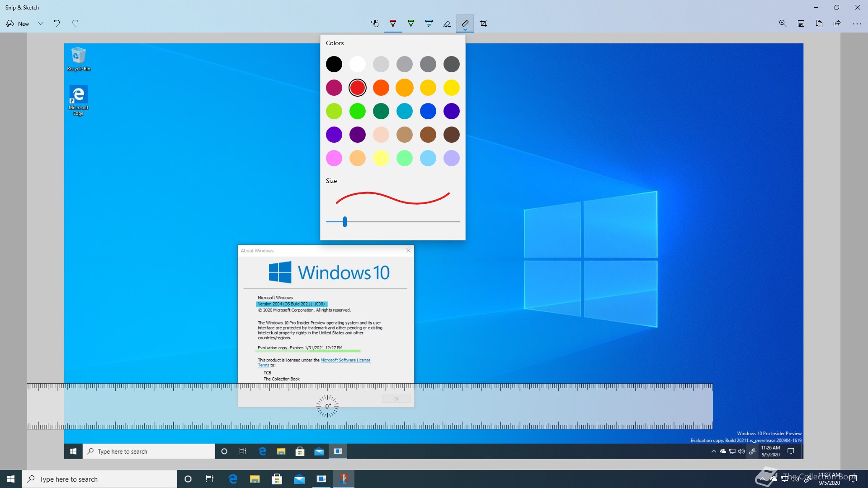868x488 pixels.
Task: Expand the New snip delay dropdown arrow
Action: (41, 23)
